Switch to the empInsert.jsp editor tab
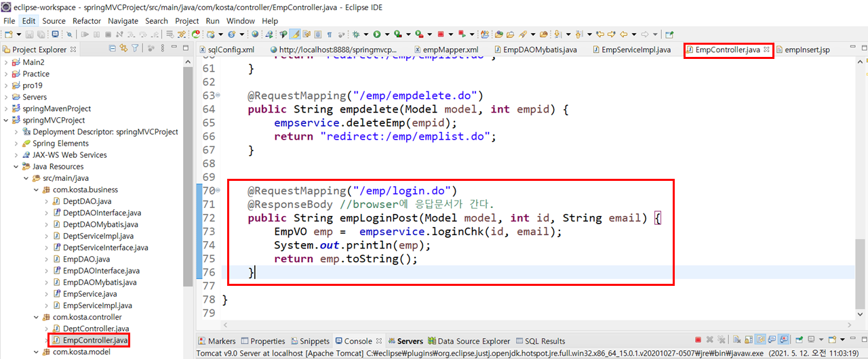Image resolution: width=868 pixels, height=359 pixels. 802,49
